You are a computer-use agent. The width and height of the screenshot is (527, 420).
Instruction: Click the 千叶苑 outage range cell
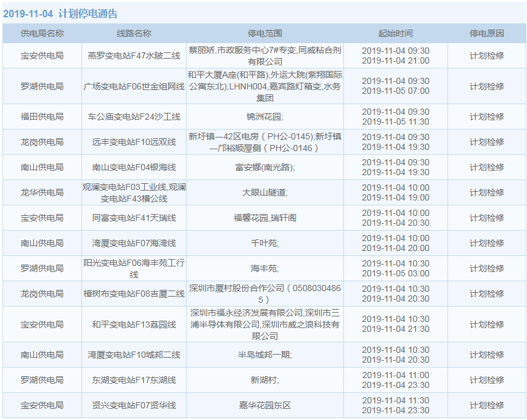(x=264, y=243)
